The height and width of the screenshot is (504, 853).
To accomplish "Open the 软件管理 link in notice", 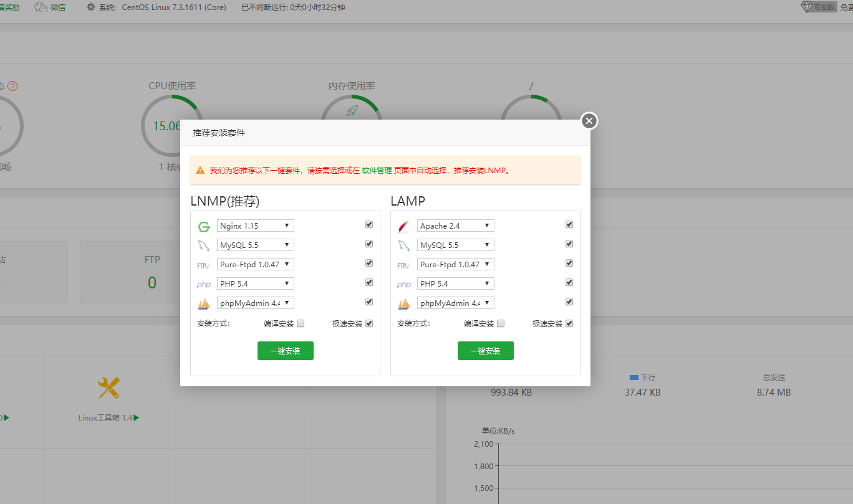I will tap(377, 170).
